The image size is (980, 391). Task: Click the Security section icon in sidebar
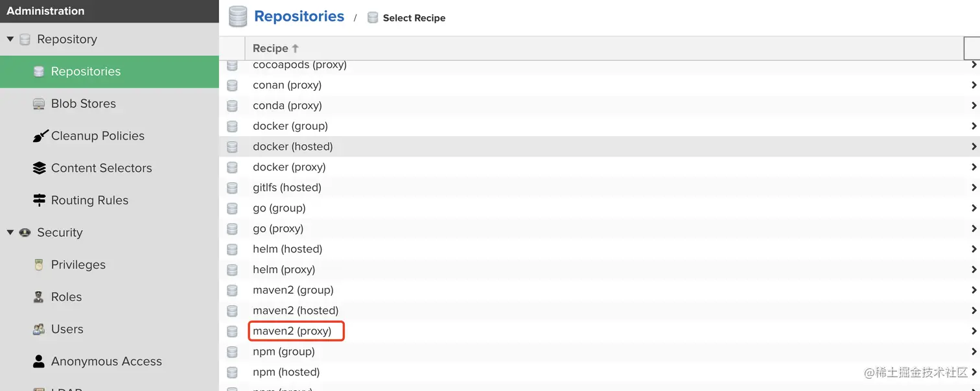click(25, 232)
